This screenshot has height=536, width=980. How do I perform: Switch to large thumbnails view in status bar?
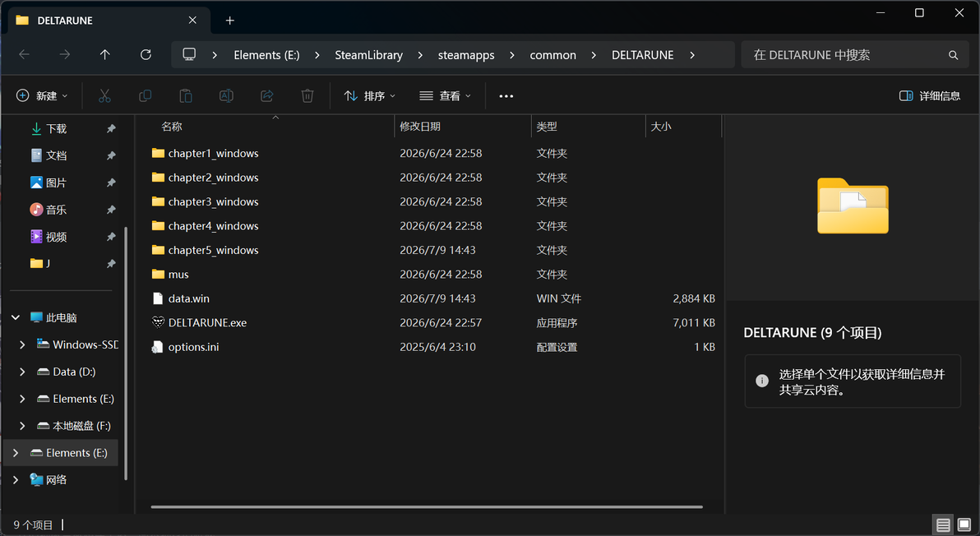[x=964, y=524]
